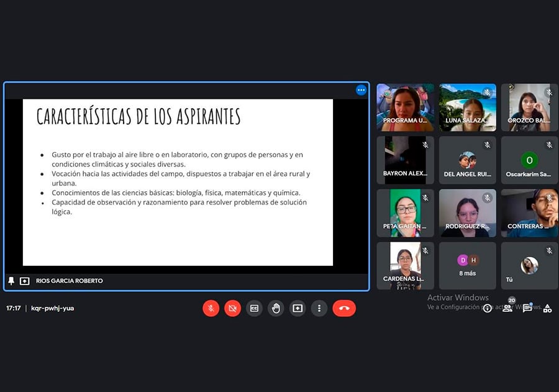The height and width of the screenshot is (392, 559).
Task: Unpin the presentation using pin icon
Action: tap(11, 281)
